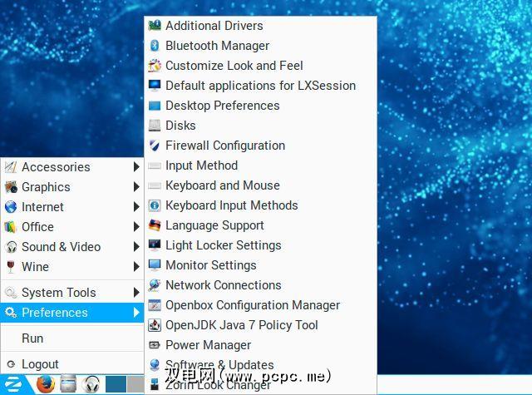Expand the Office submenu arrow
This screenshot has height=395, width=532.
(136, 227)
